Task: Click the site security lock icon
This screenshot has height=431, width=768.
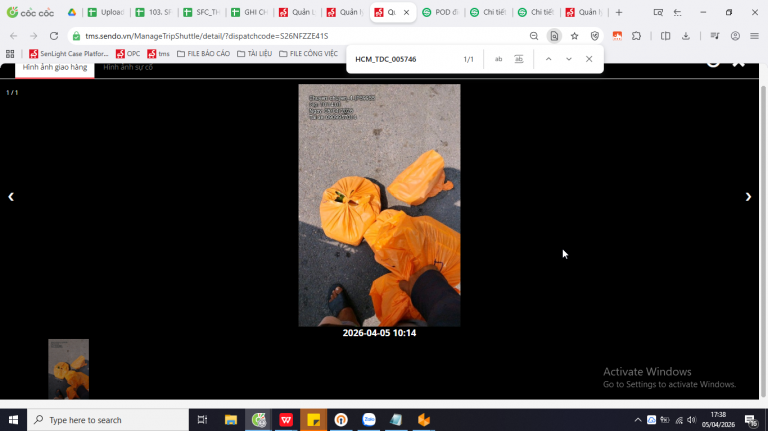Action: click(x=76, y=36)
